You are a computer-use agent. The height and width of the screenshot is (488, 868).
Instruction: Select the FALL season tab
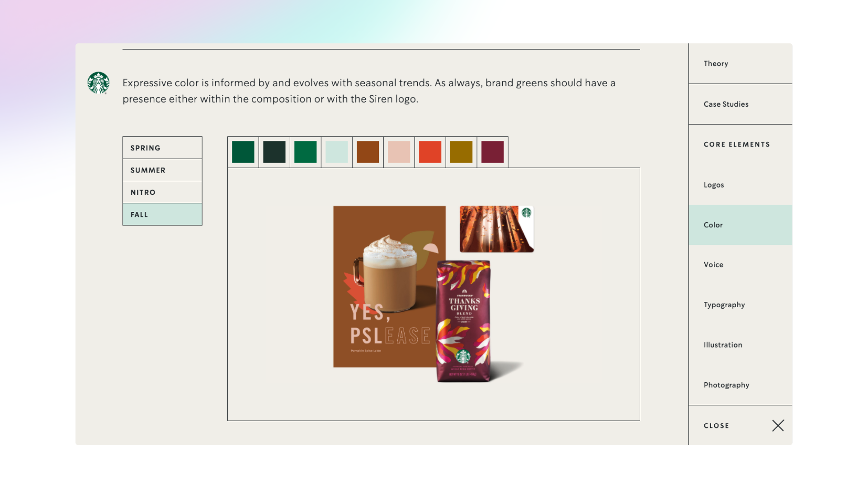162,214
